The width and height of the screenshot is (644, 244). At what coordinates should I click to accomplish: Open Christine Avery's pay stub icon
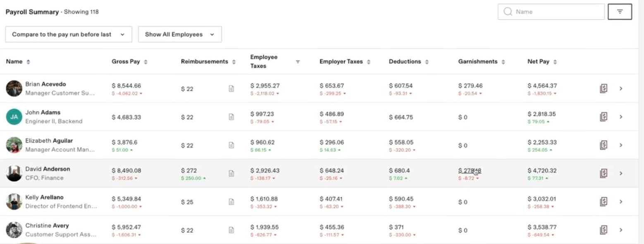603,230
